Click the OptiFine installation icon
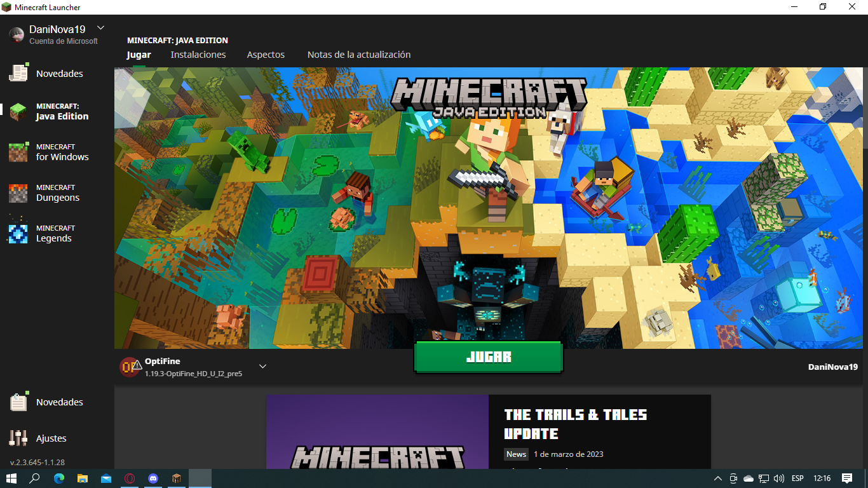868x488 pixels. [x=130, y=367]
